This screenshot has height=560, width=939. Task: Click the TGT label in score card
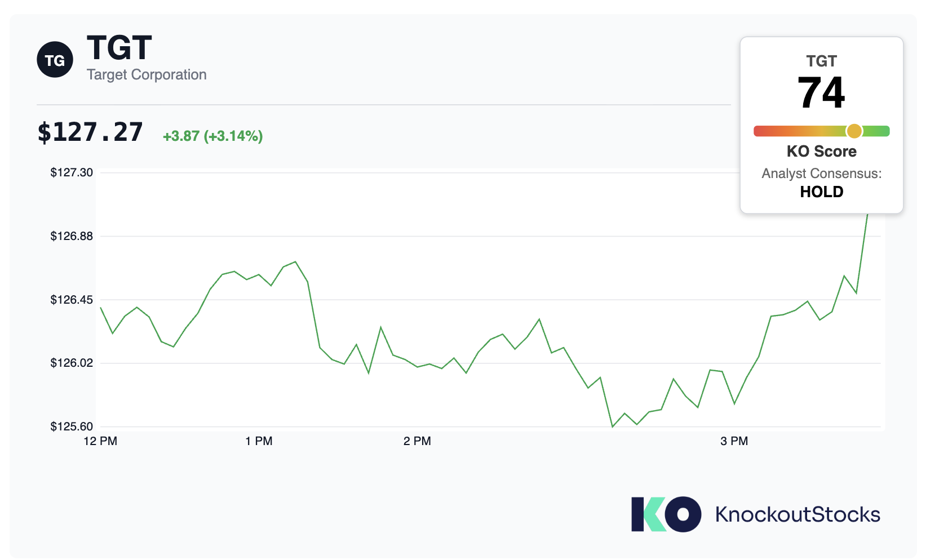821,61
